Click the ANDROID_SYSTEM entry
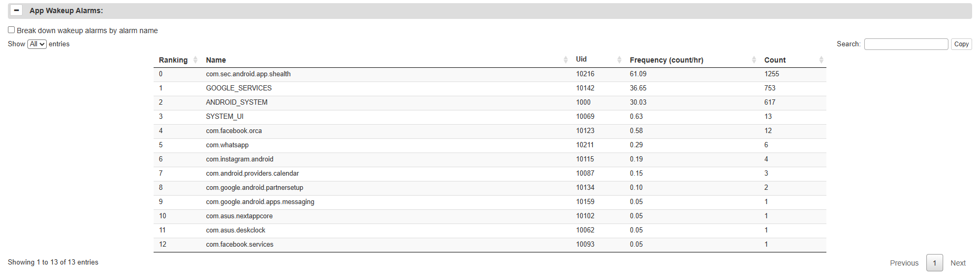The width and height of the screenshot is (980, 274). pyautogui.click(x=237, y=103)
